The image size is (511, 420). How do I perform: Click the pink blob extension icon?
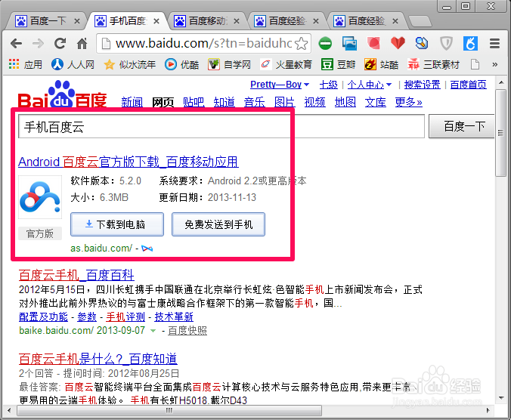tap(373, 43)
